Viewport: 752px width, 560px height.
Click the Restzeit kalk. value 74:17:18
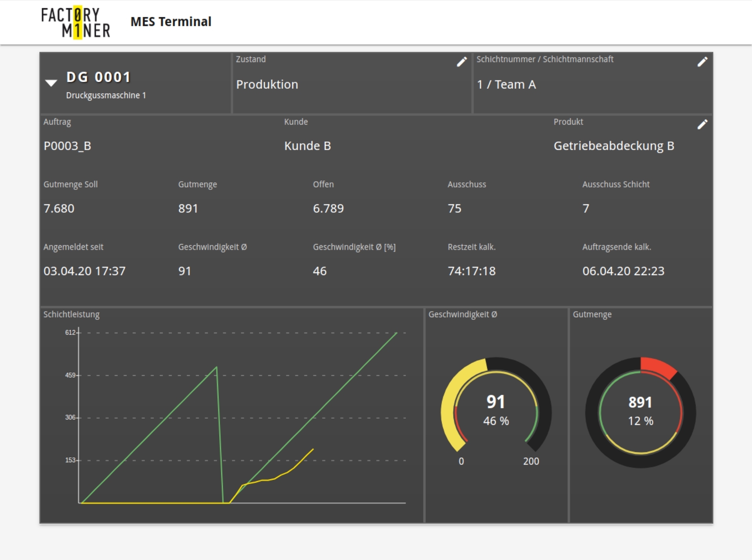(x=472, y=271)
